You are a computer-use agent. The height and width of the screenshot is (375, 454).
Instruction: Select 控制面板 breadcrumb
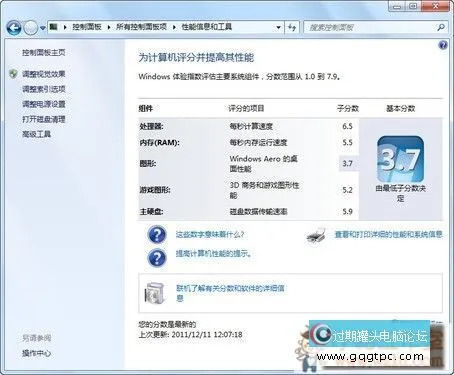point(87,27)
